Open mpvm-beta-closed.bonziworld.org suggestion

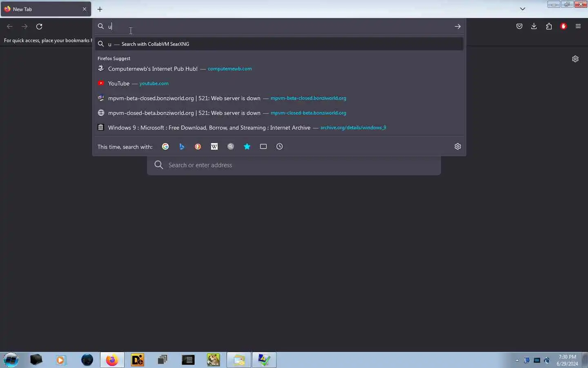pyautogui.click(x=279, y=98)
